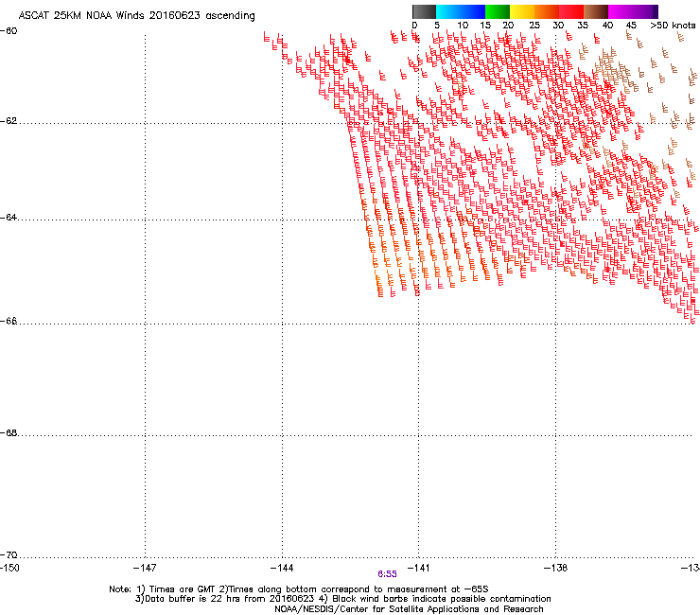This screenshot has height=615, width=700.
Task: Click the ASCAT 25KM NOAA Winds title
Action: (x=136, y=16)
